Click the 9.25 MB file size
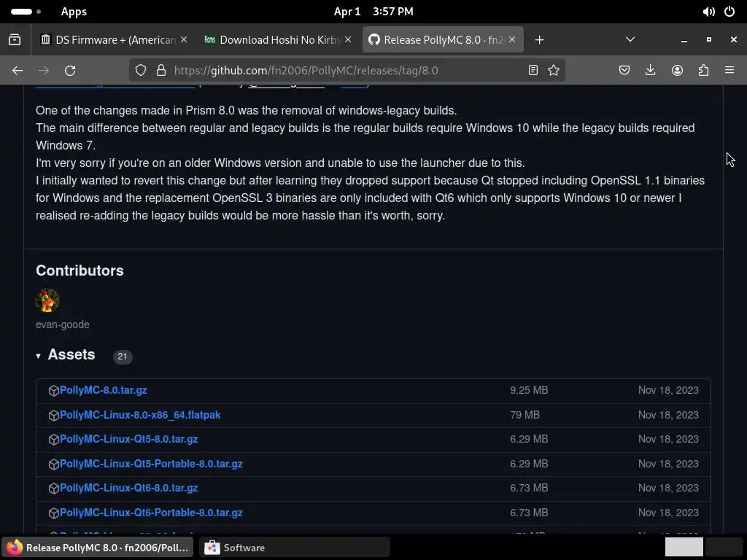747x560 pixels. click(x=529, y=390)
